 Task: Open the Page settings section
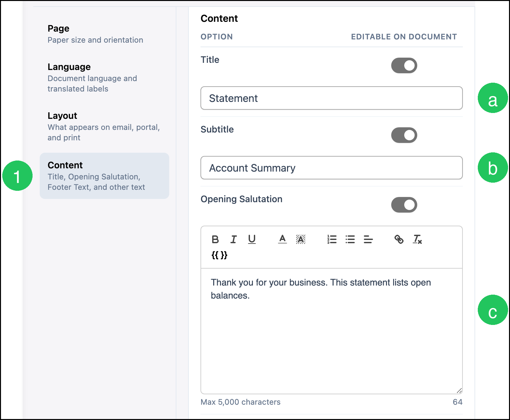(104, 34)
